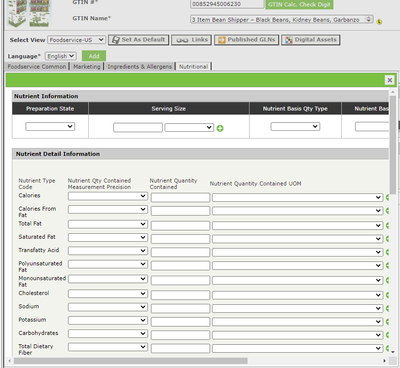Click Total Fat quantity contained field
Image resolution: width=400 pixels, height=368 pixels.
[x=180, y=226]
